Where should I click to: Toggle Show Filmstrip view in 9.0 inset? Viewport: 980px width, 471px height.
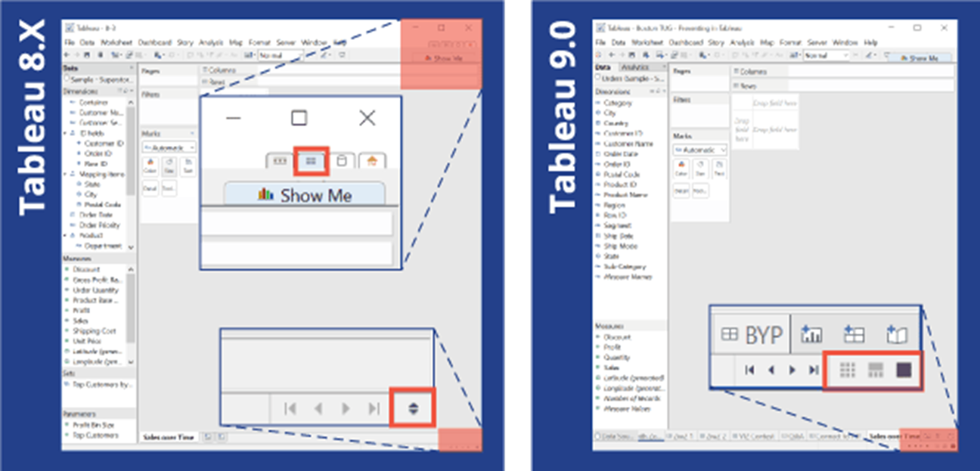[876, 370]
